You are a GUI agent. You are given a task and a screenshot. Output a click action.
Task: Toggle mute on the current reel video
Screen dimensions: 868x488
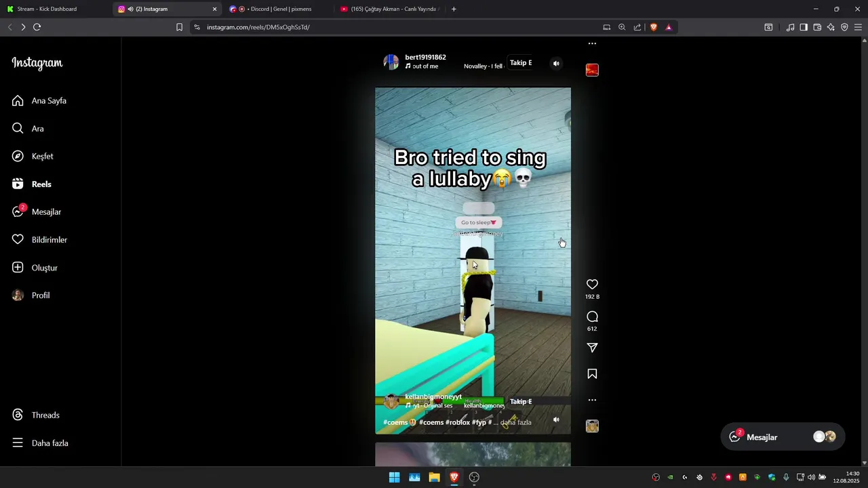click(556, 420)
